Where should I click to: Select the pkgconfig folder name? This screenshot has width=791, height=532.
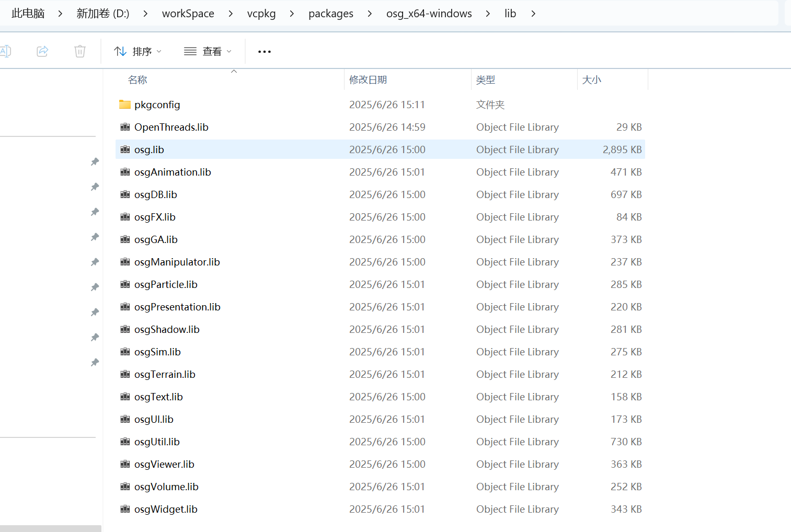click(x=157, y=105)
